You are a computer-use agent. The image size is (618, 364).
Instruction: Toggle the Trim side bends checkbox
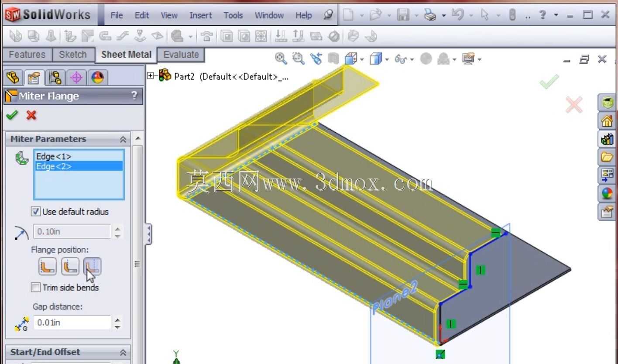pos(36,288)
